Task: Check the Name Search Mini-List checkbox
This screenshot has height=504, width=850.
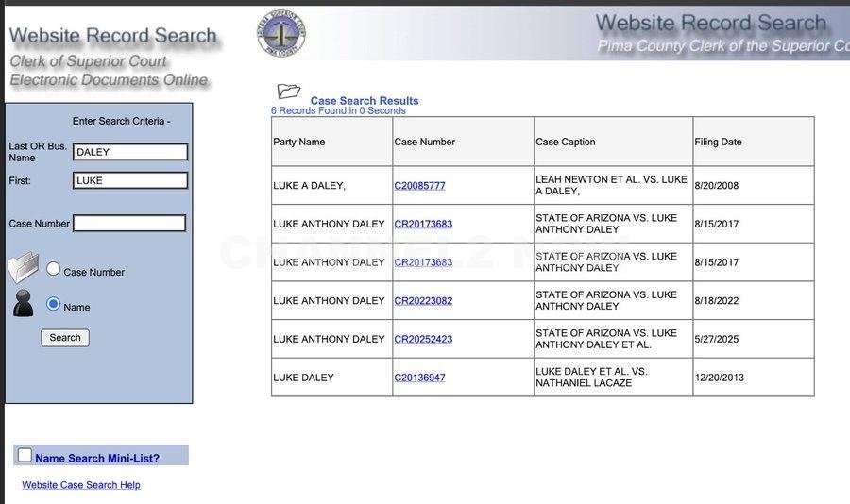Action: (x=25, y=455)
